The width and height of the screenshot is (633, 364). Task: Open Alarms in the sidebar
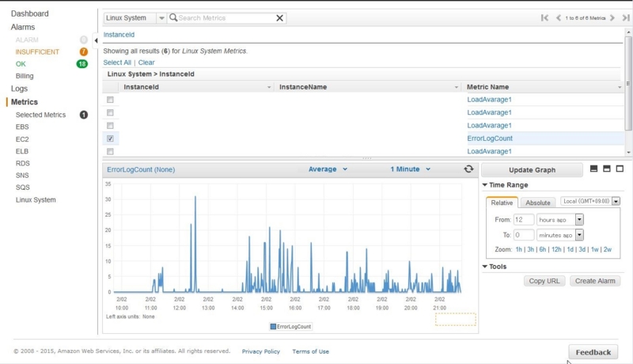tap(23, 27)
